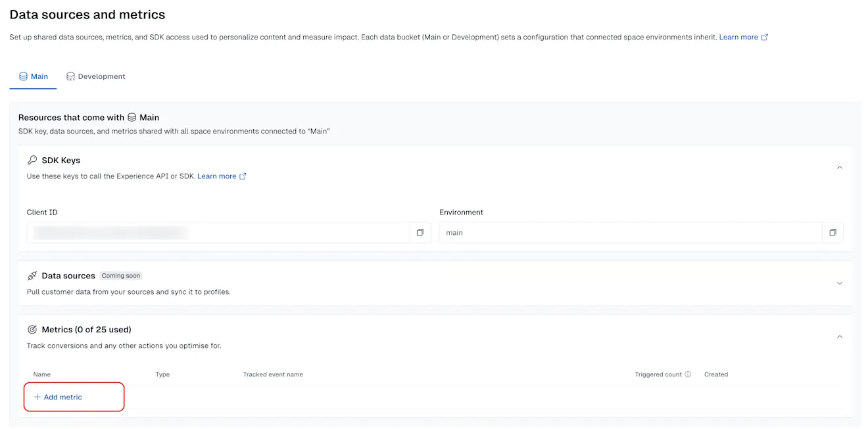Click the database icon beside Development

click(69, 76)
